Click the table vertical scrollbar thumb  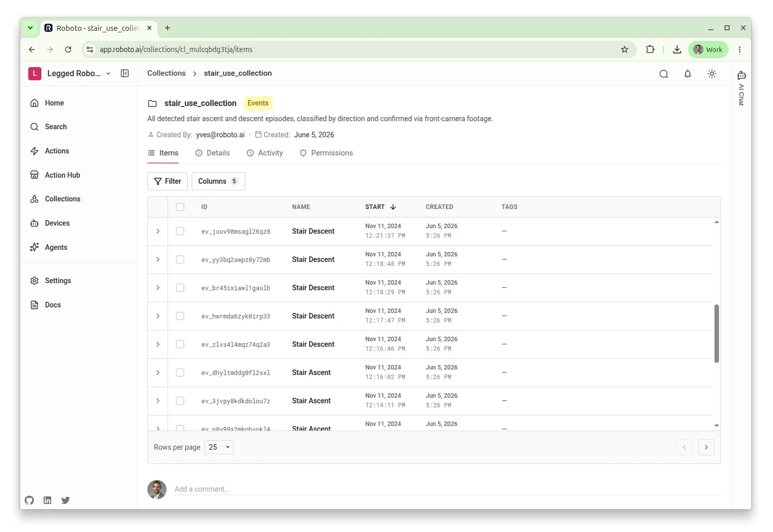[x=716, y=334]
